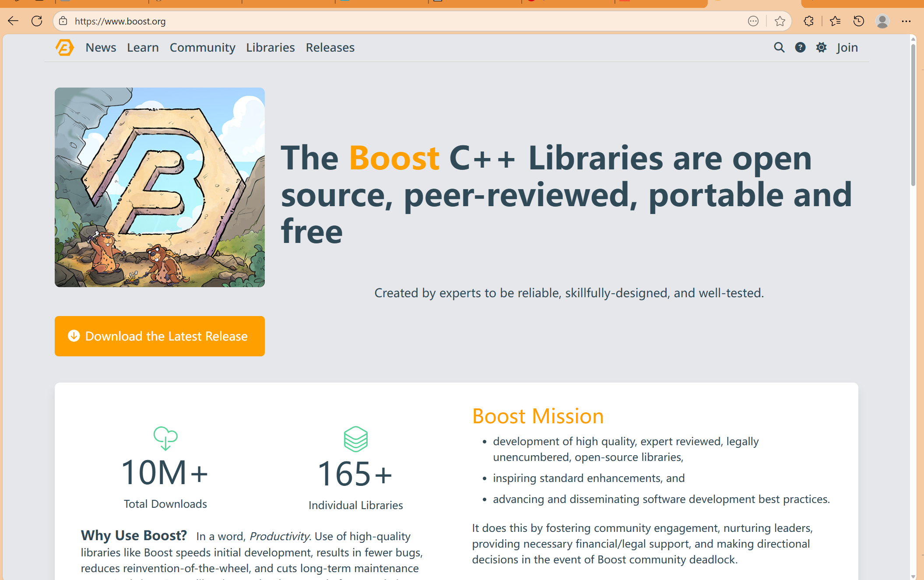The image size is (924, 580).
Task: Open the News menu item
Action: 101,47
